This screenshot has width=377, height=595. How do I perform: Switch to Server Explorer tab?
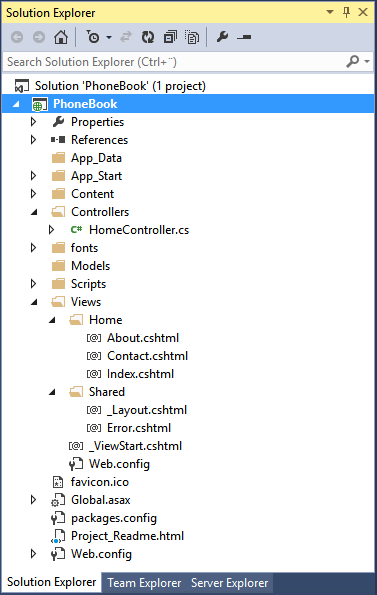pos(229,583)
